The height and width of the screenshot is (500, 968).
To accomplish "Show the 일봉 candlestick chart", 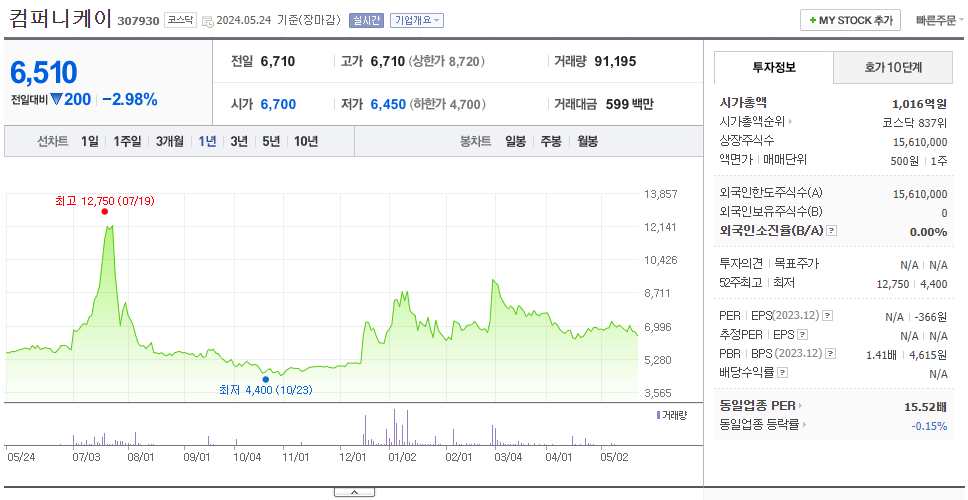I will (515, 141).
